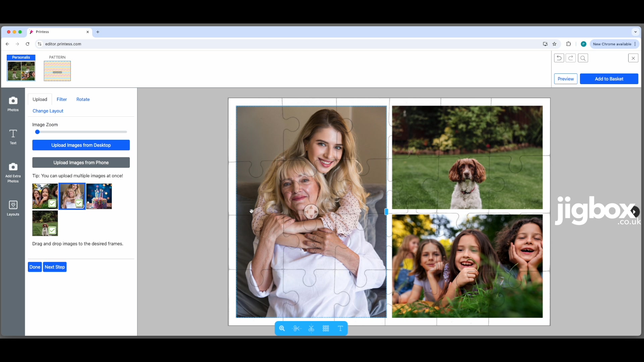Click the redo arrow icon

(571, 58)
